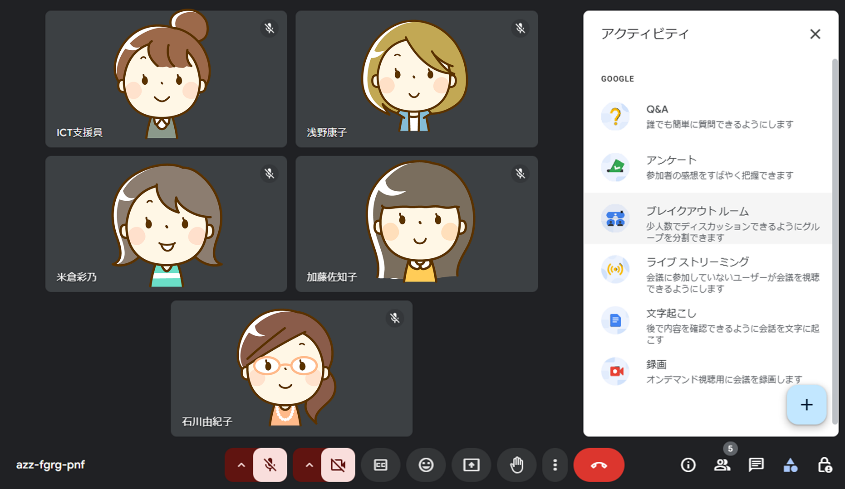
Task: Select the ICT支援員 video tile
Action: [x=166, y=79]
